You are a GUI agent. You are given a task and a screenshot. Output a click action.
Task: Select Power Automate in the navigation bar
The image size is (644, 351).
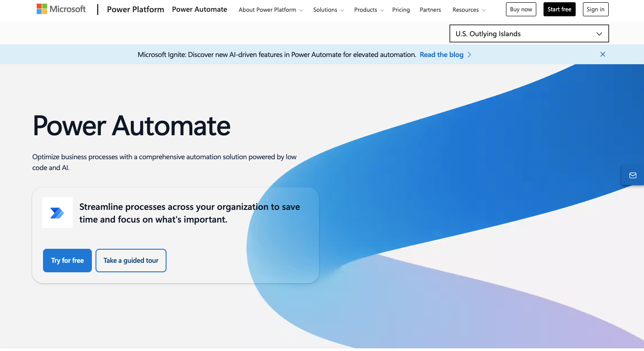[200, 9]
